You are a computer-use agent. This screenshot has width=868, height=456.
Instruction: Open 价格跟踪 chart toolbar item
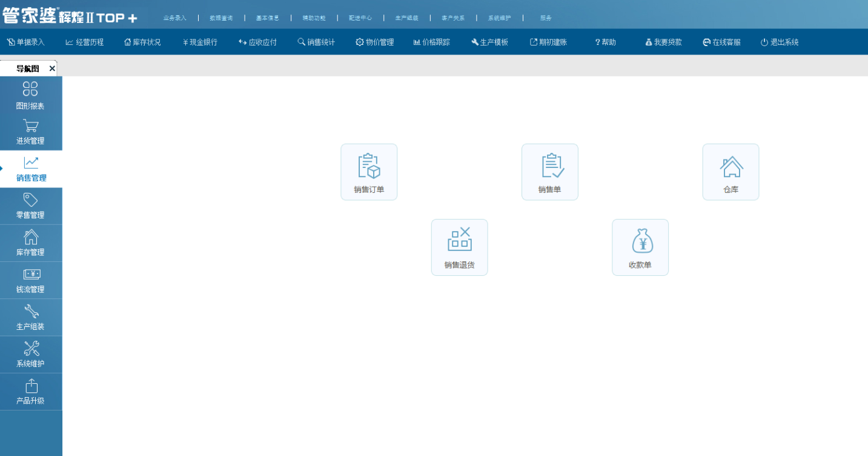pos(432,42)
